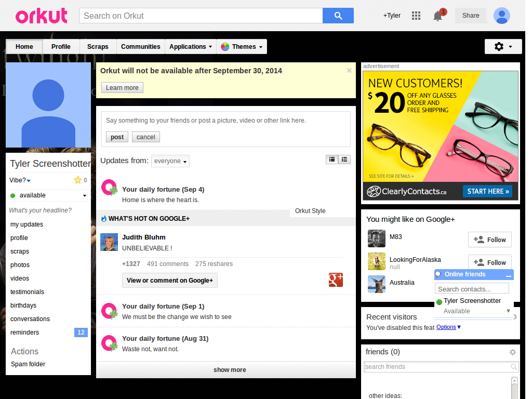Image resolution: width=532 pixels, height=399 pixels.
Task: Open the account avatar in header
Action: pyautogui.click(x=501, y=16)
